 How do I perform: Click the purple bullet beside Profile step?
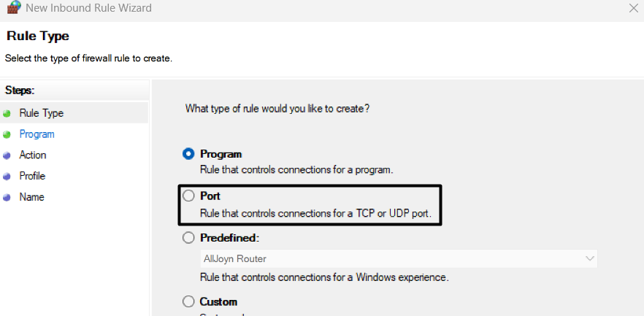coord(7,176)
